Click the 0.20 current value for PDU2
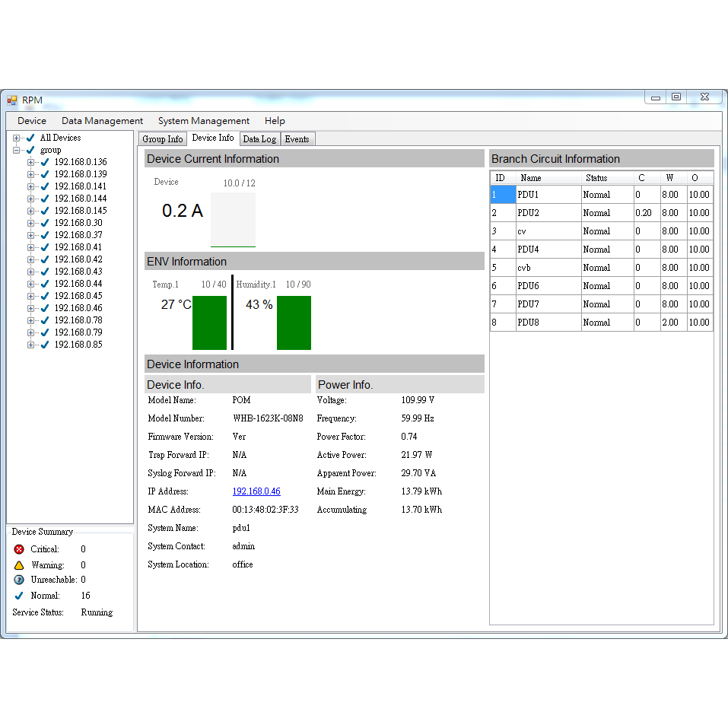Viewport: 728px width, 728px height. click(644, 213)
